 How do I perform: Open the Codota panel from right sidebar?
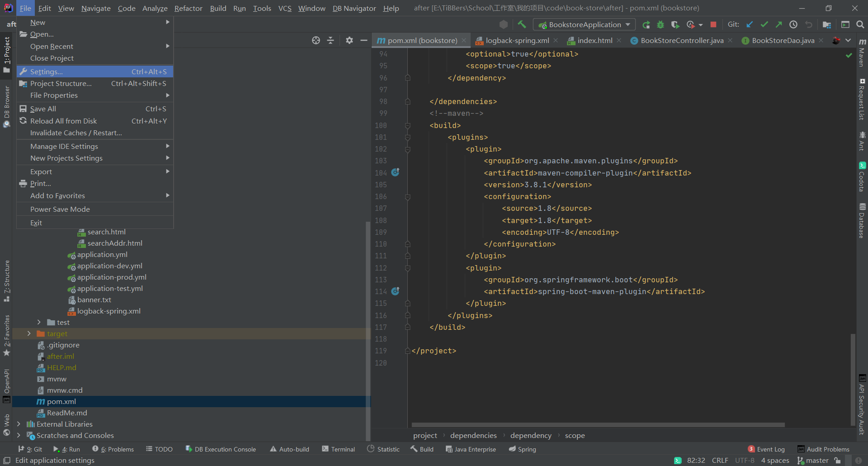(863, 176)
